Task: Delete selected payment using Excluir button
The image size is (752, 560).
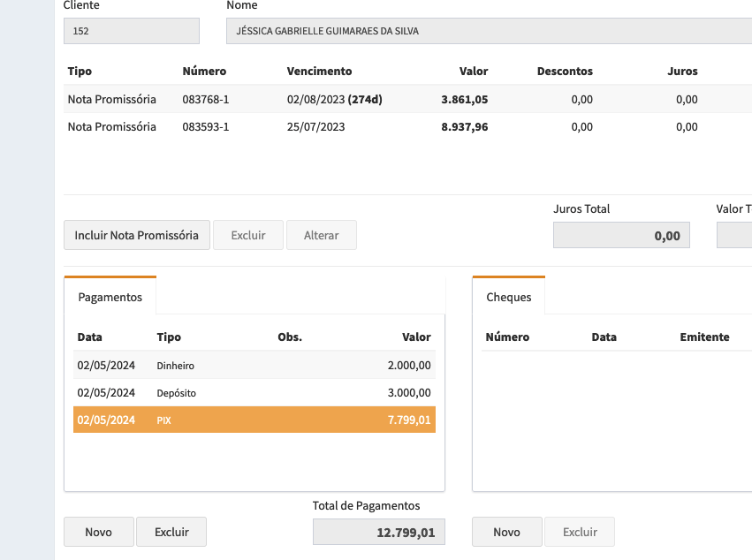Action: 171,532
